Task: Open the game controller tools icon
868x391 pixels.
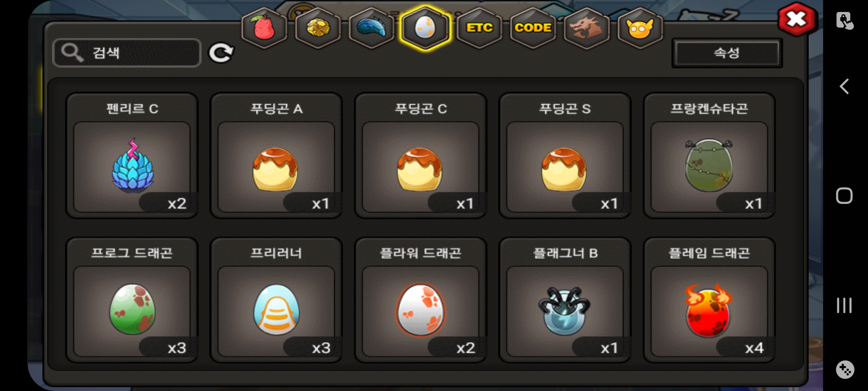Action: coord(845,370)
